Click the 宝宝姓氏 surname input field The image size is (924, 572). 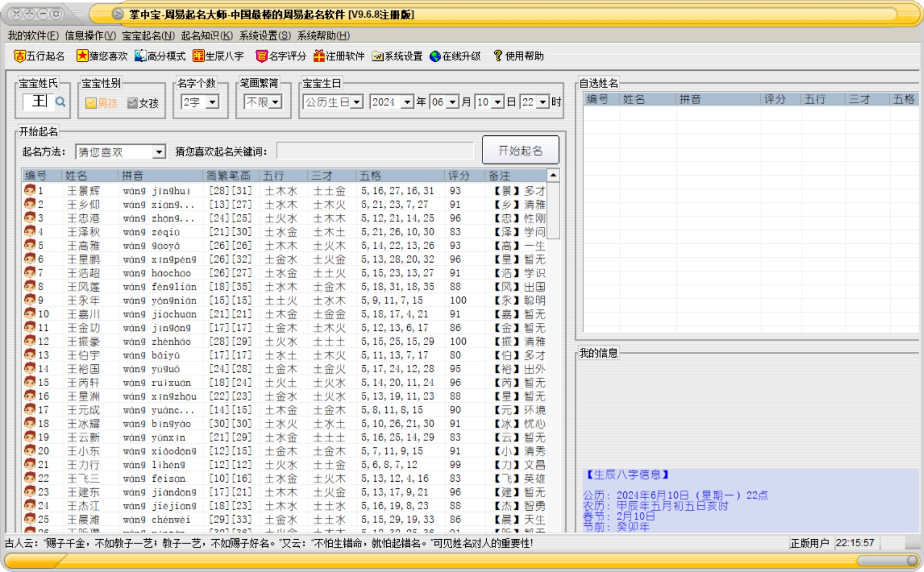39,102
